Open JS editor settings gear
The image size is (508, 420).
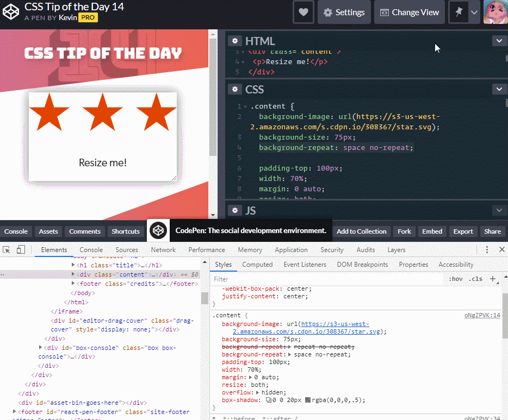pyautogui.click(x=235, y=211)
